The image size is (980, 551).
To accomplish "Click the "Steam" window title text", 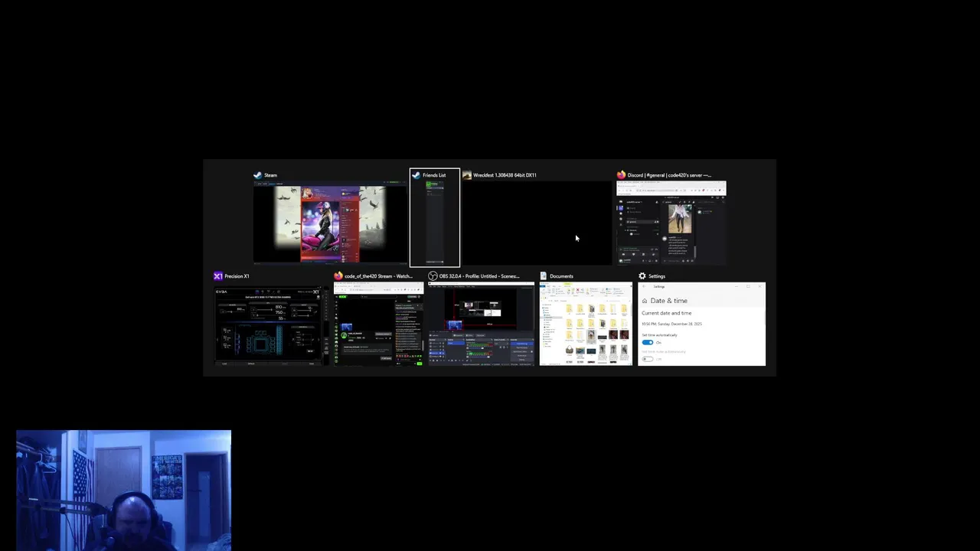I will (x=271, y=175).
